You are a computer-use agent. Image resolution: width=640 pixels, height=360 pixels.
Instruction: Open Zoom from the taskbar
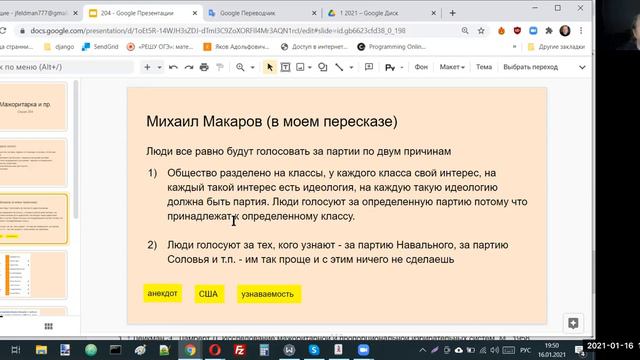click(x=363, y=350)
